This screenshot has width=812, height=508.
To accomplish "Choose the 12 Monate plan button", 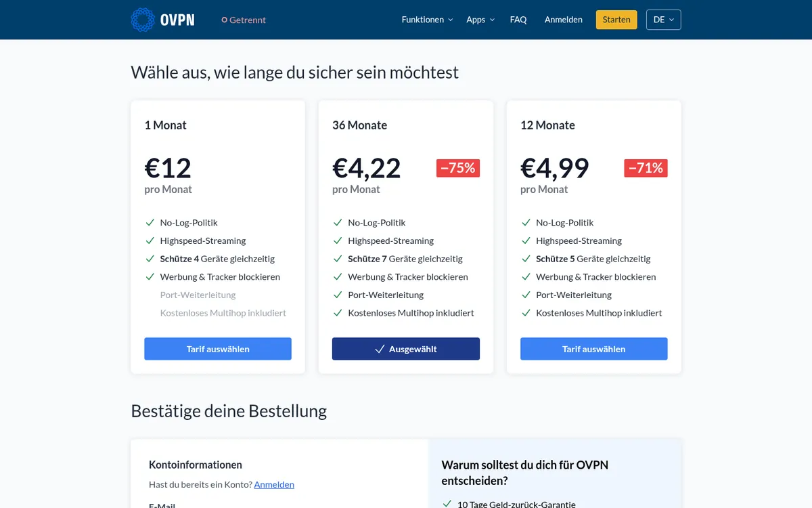I will click(594, 349).
